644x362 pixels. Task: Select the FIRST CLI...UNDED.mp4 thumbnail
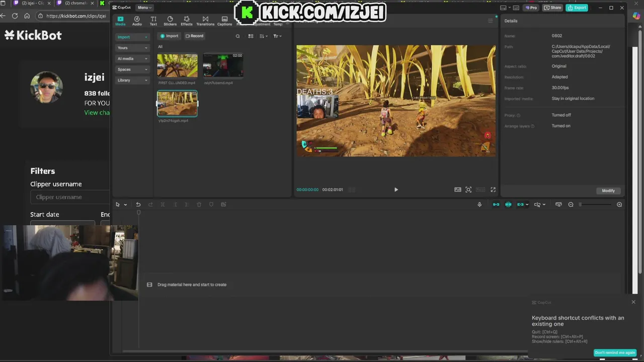tap(177, 66)
